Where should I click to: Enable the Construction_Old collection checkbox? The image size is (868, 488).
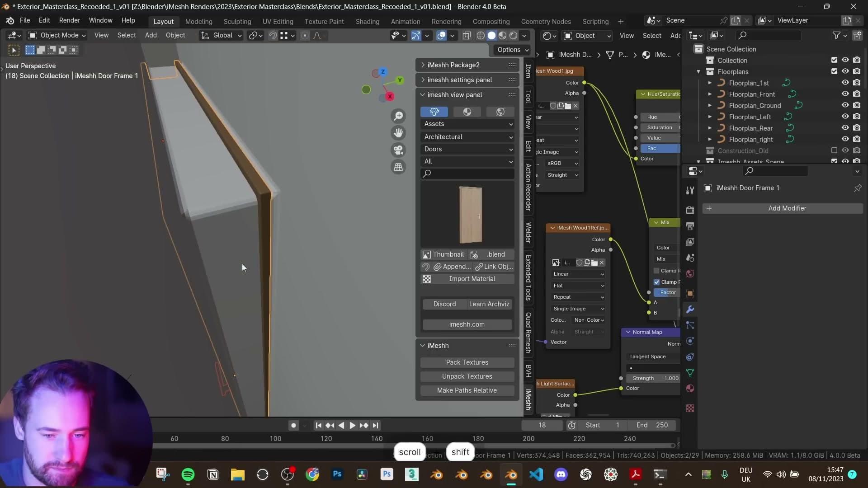click(x=834, y=150)
